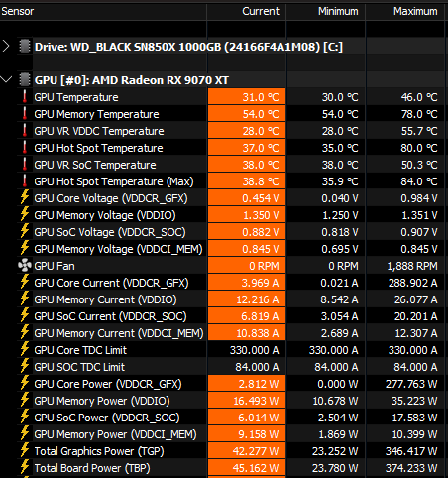
Task: Select the Total Graphics Power (TGP) label
Action: [99, 451]
